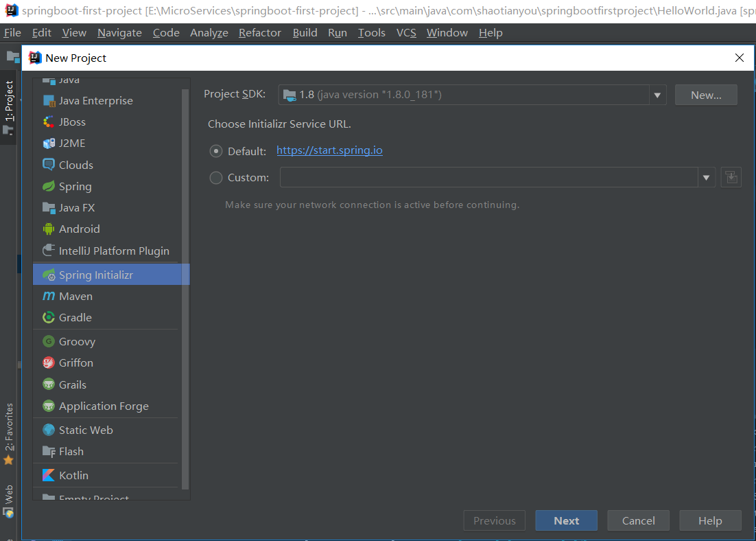Click the Grails icon
Image resolution: width=756 pixels, height=541 pixels.
click(49, 384)
